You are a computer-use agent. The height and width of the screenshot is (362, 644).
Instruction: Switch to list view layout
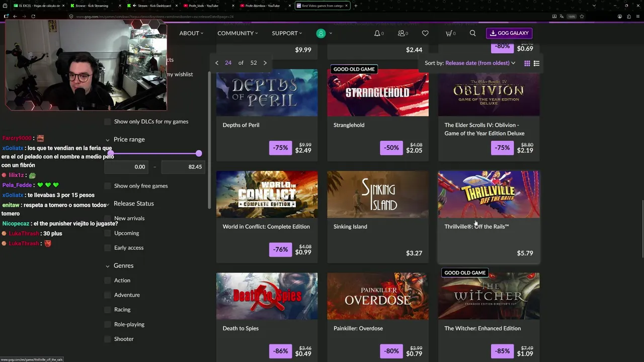pyautogui.click(x=536, y=63)
